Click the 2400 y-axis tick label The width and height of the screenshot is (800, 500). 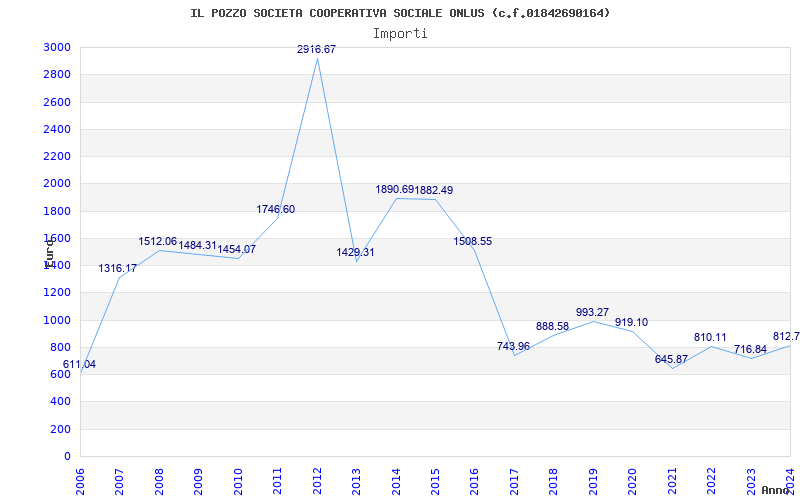click(x=57, y=129)
